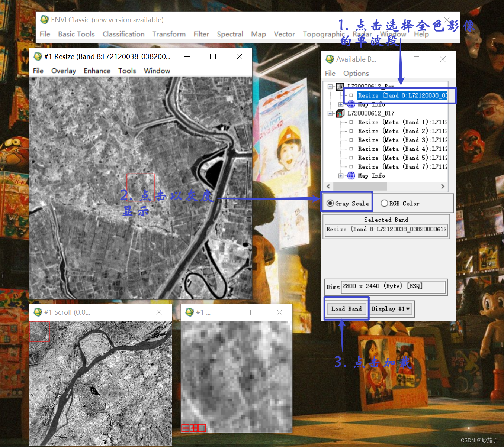Select highlighted Resize Band 8 tree entry
Viewport: 504px width, 447px height.
coord(402,95)
